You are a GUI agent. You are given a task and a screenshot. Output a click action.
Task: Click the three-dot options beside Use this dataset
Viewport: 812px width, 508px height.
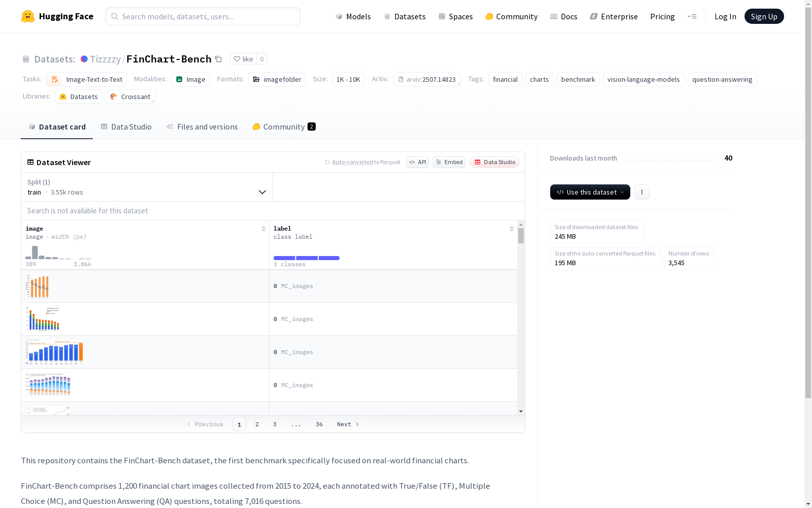tap(642, 192)
